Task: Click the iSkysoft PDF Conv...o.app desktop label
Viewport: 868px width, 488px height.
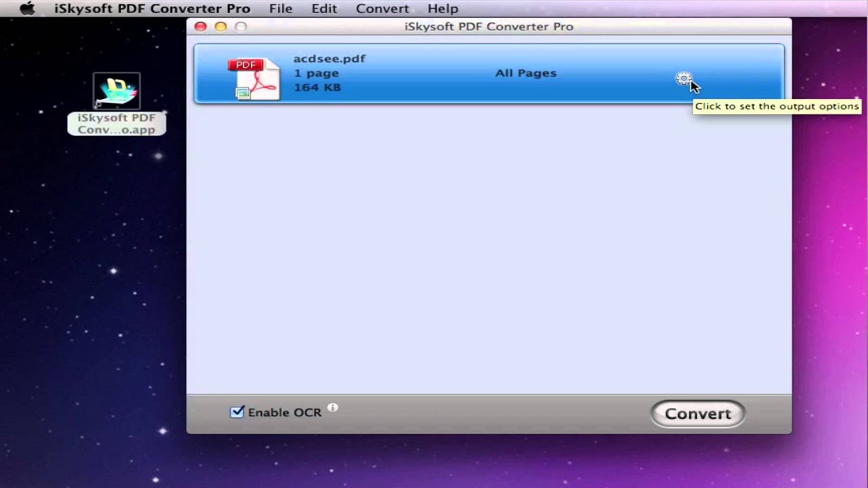Action: coord(117,123)
